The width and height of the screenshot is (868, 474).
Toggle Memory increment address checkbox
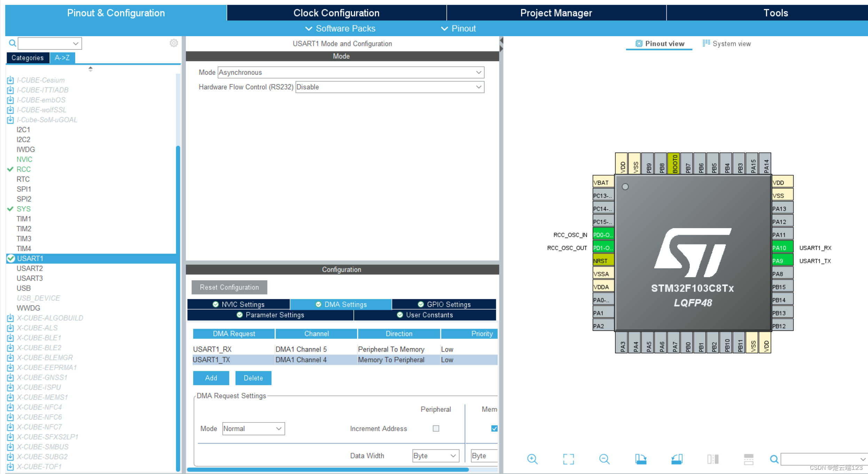coord(494,428)
